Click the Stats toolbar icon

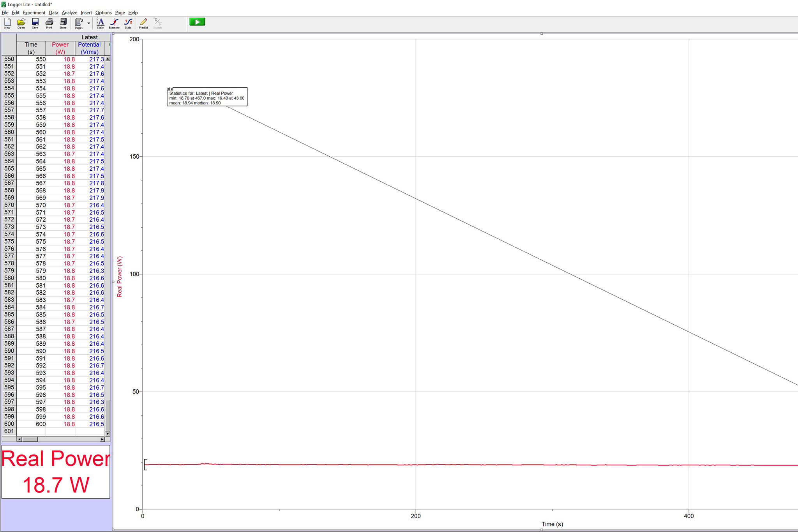pyautogui.click(x=128, y=23)
